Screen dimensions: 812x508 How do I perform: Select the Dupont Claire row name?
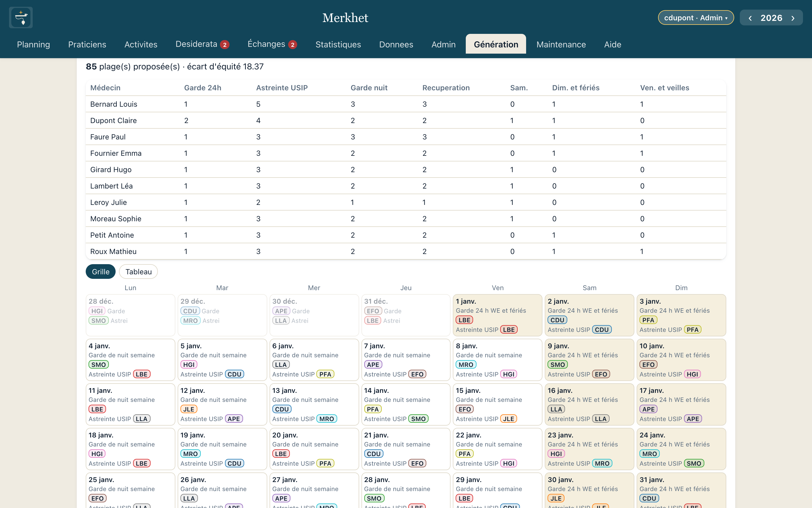113,121
